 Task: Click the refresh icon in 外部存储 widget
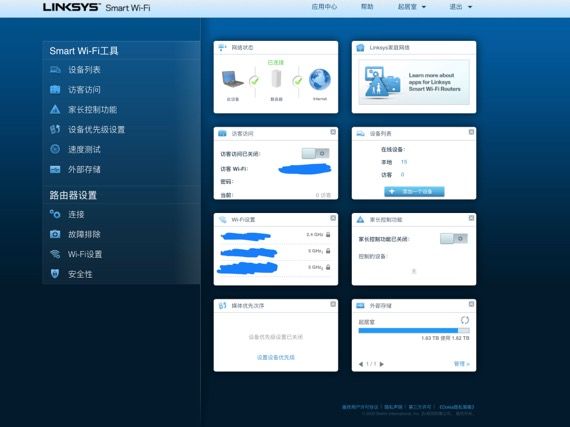click(465, 320)
